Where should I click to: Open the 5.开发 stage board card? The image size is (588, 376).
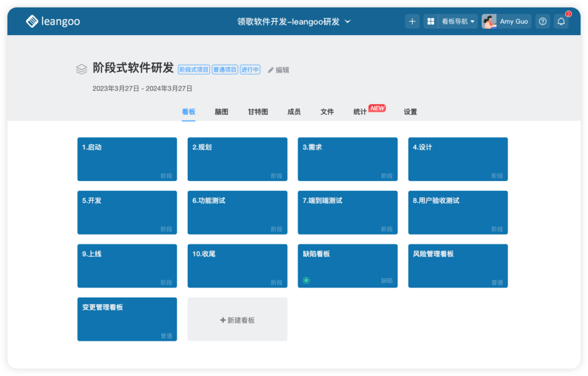pos(127,212)
